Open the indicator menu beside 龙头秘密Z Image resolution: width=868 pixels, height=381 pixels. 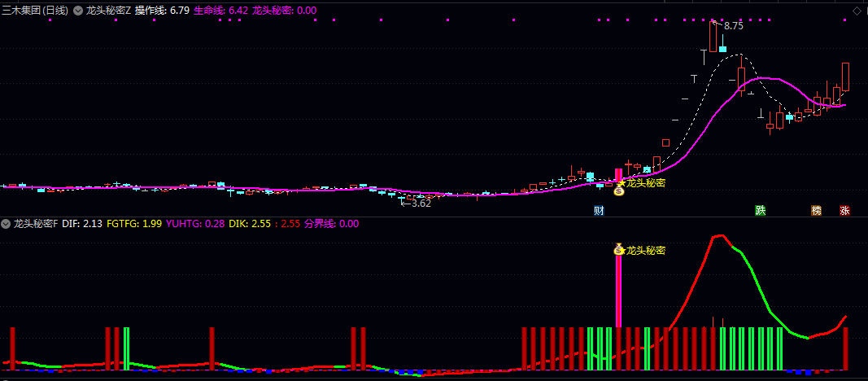coord(77,10)
